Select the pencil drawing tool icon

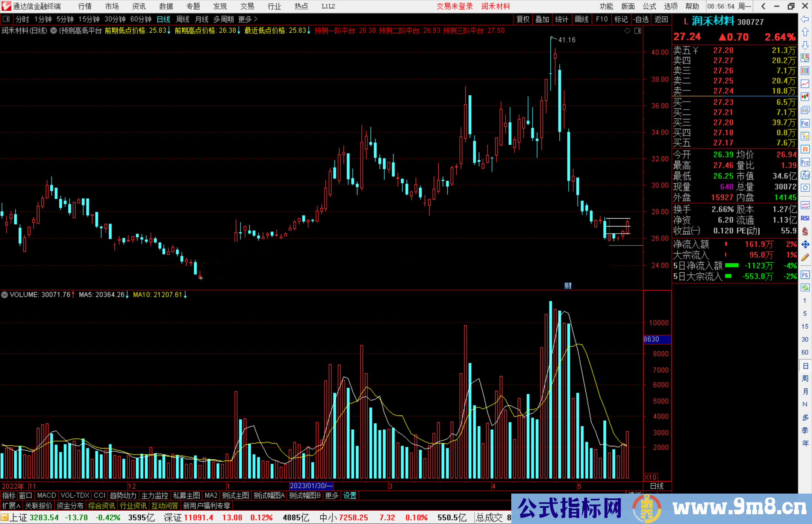point(805,258)
